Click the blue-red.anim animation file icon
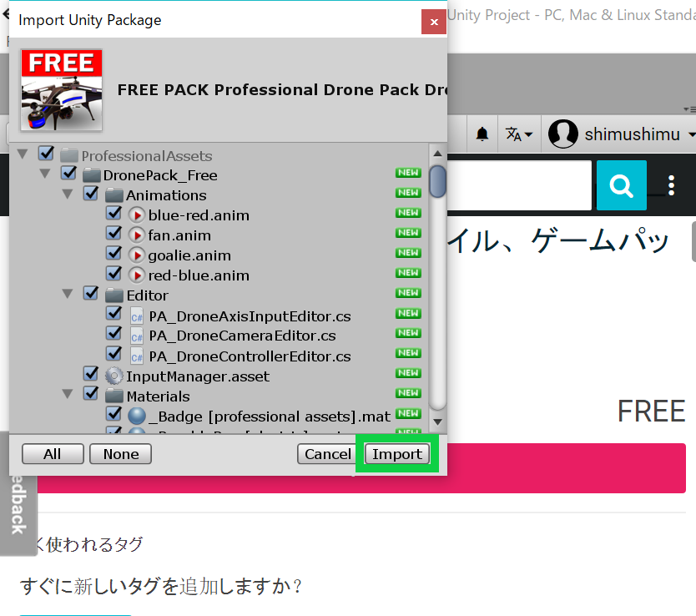The width and height of the screenshot is (696, 616). (x=137, y=215)
